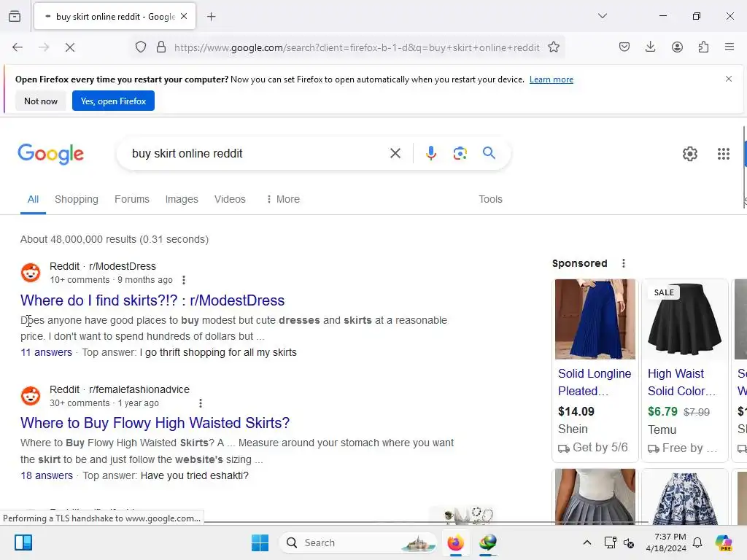Viewport: 747px width, 560px height.
Task: Bookmark this page with star icon
Action: pyautogui.click(x=554, y=47)
